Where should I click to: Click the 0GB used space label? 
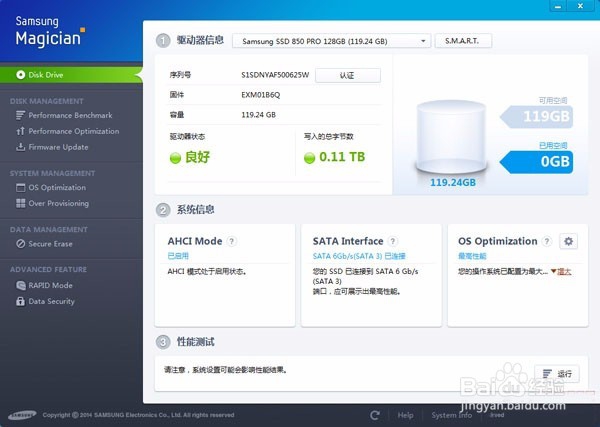537,162
